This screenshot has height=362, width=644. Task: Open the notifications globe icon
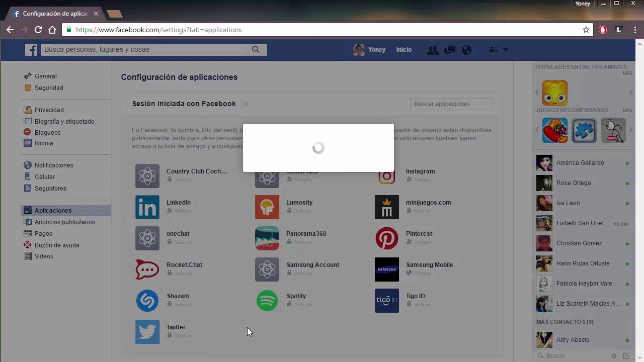[x=467, y=50]
